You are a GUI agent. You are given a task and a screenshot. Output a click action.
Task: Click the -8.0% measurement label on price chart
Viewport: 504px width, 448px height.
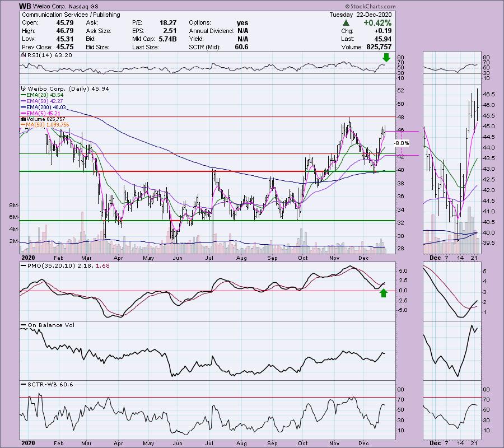[x=402, y=143]
